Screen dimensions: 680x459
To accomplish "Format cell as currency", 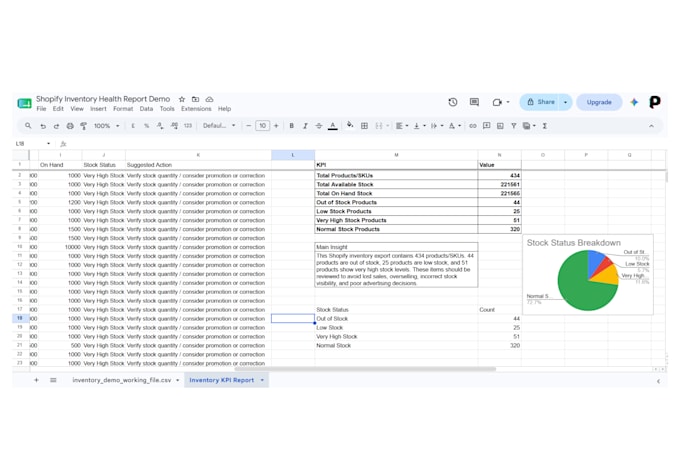I will pyautogui.click(x=133, y=126).
